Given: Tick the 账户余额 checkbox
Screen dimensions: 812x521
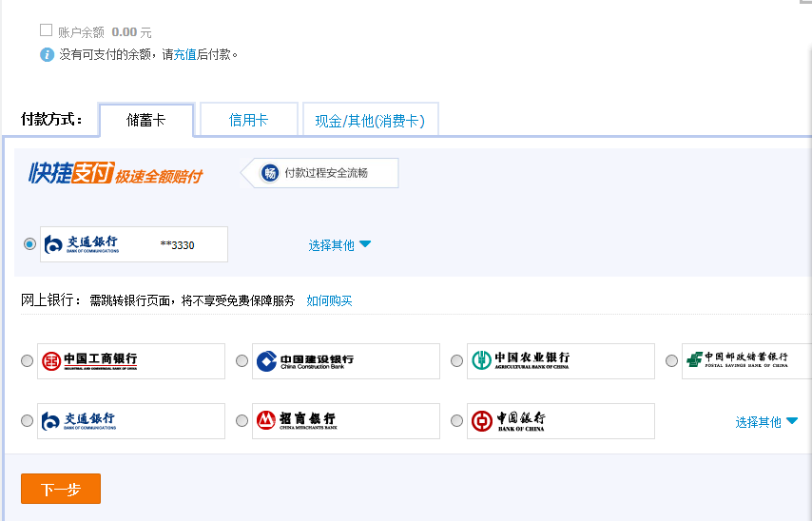Looking at the screenshot, I should [x=46, y=30].
